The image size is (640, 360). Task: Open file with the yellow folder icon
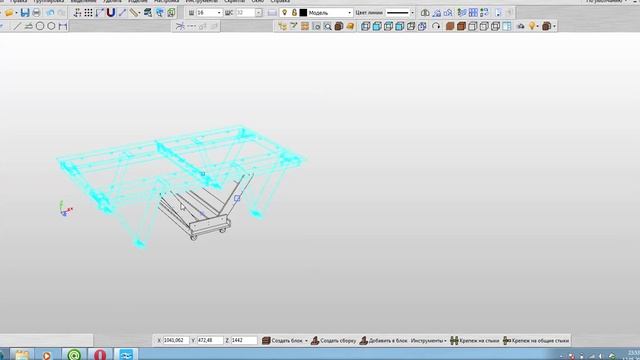pos(9,13)
